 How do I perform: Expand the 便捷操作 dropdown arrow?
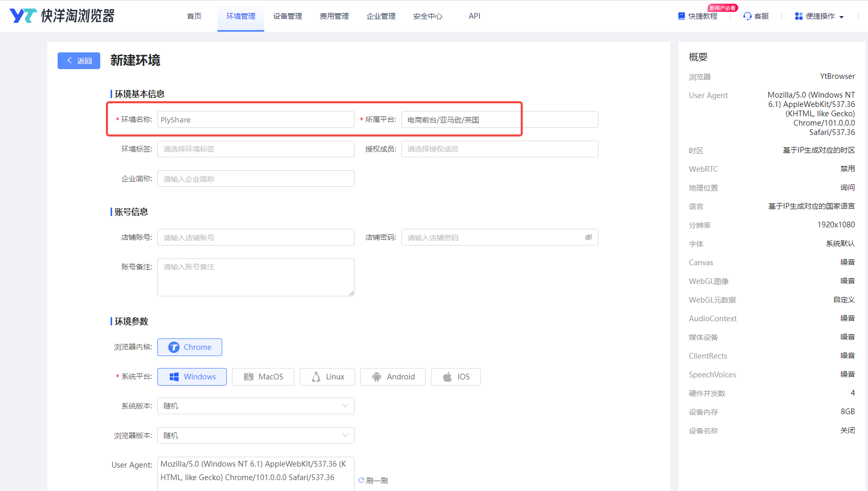pyautogui.click(x=842, y=17)
